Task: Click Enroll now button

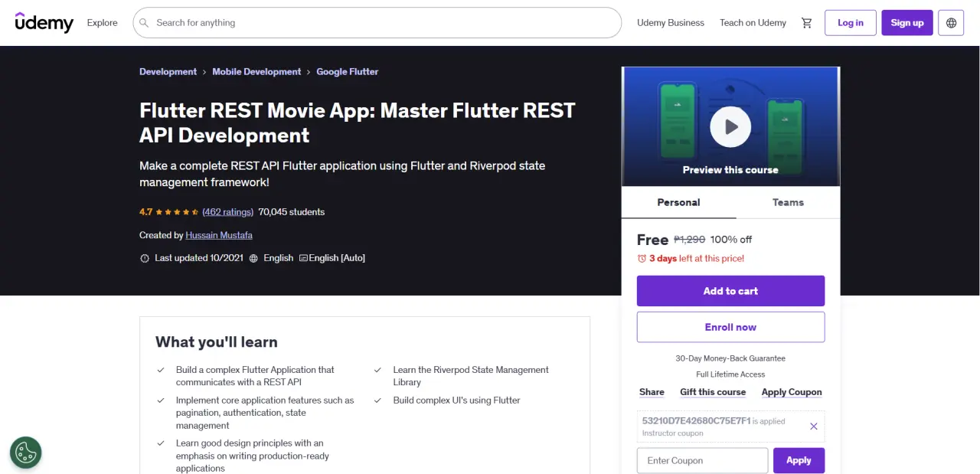Action: tap(730, 327)
